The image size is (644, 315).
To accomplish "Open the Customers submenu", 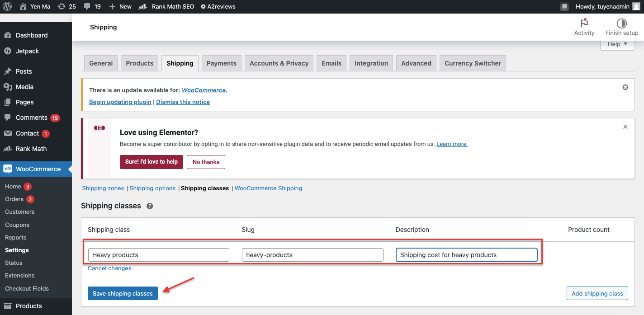I will click(x=19, y=212).
